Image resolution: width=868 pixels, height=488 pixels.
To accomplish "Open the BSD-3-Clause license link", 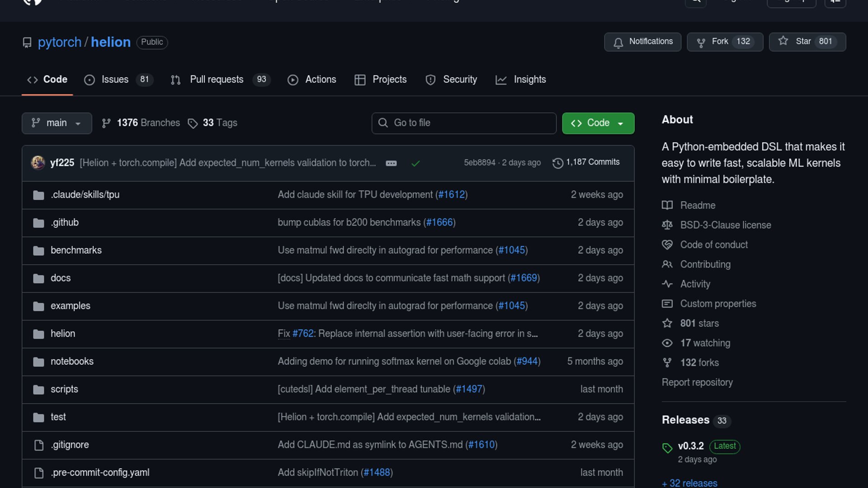I will 725,225.
